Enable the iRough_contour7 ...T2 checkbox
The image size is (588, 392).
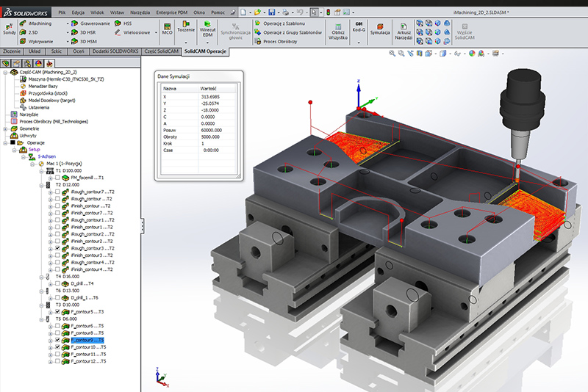(x=58, y=192)
